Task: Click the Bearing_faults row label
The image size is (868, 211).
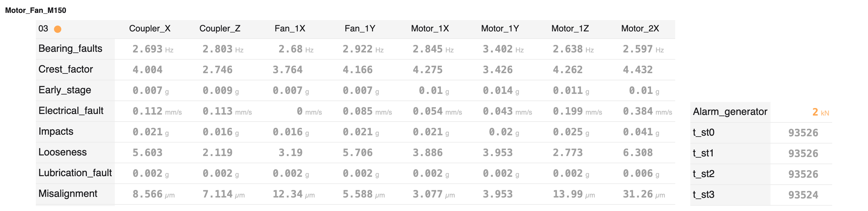Action: 70,48
